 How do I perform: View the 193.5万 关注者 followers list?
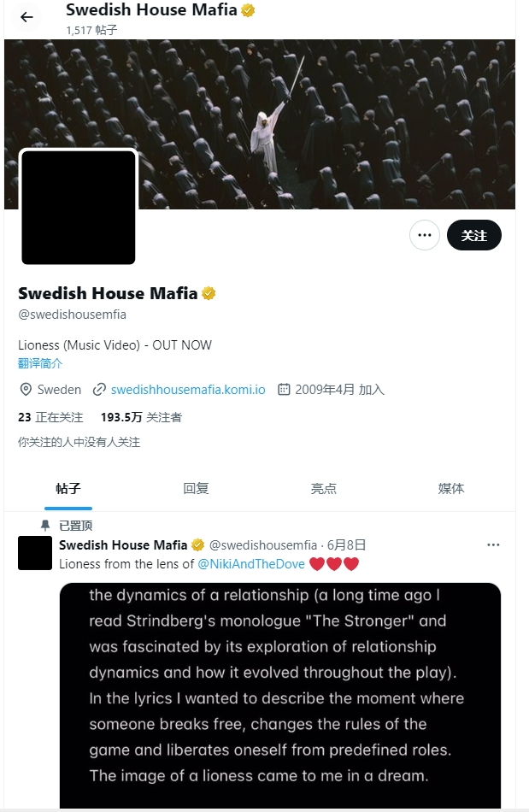[141, 417]
